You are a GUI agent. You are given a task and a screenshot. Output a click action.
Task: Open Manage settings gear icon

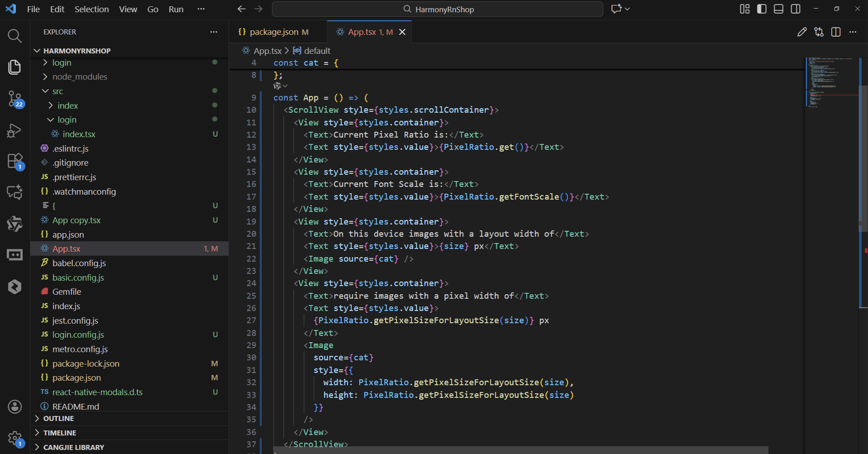(x=14, y=438)
